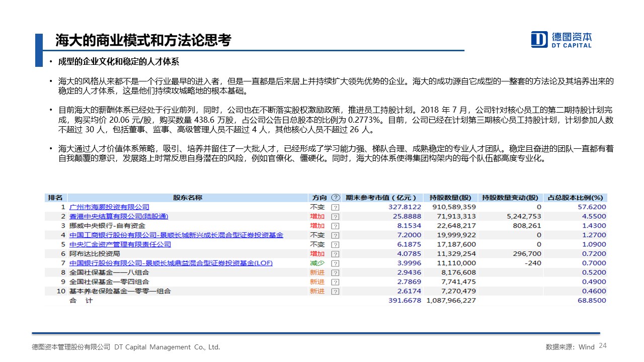Viewport: 644px width, 362px height.
Task: Click total market value 391.6678
Action: pyautogui.click(x=405, y=301)
